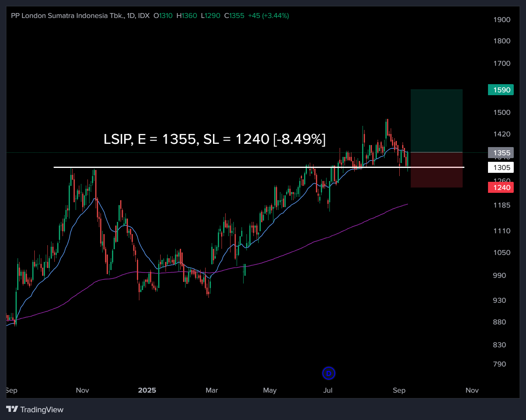
Task: Click the 930 price scale label
Action: 499,300
